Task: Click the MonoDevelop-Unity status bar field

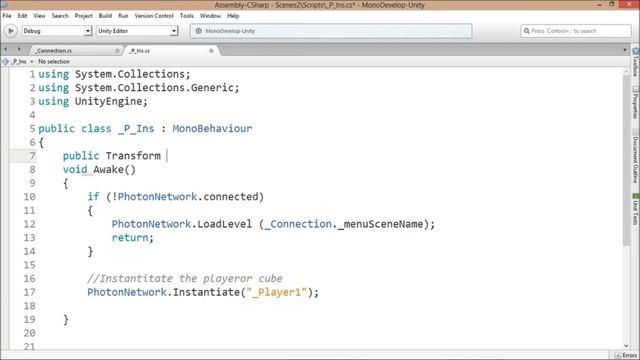Action: [x=331, y=31]
